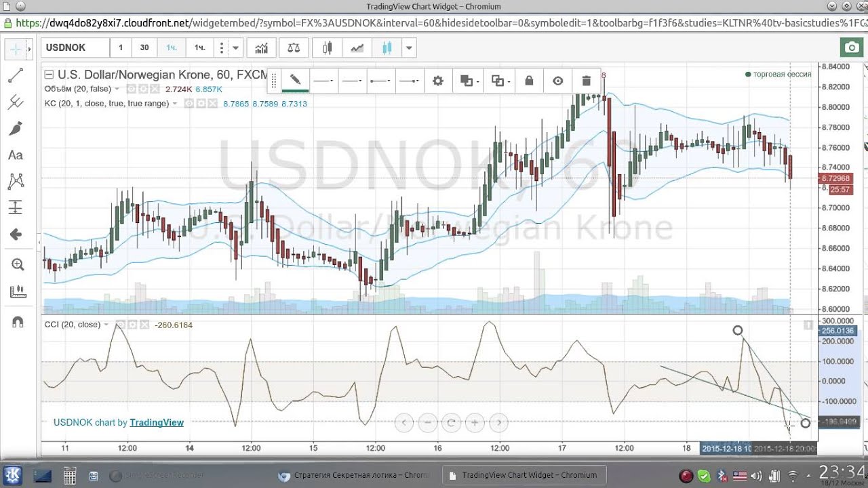Screen dimensions: 868x488
Task: Toggle visibility of the selected drawing
Action: tap(557, 81)
